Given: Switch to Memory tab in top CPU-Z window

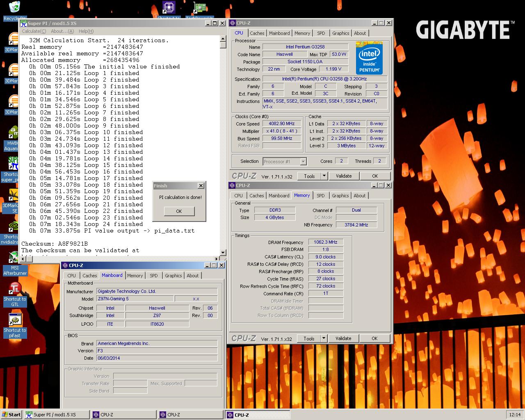Looking at the screenshot, I should 302,33.
